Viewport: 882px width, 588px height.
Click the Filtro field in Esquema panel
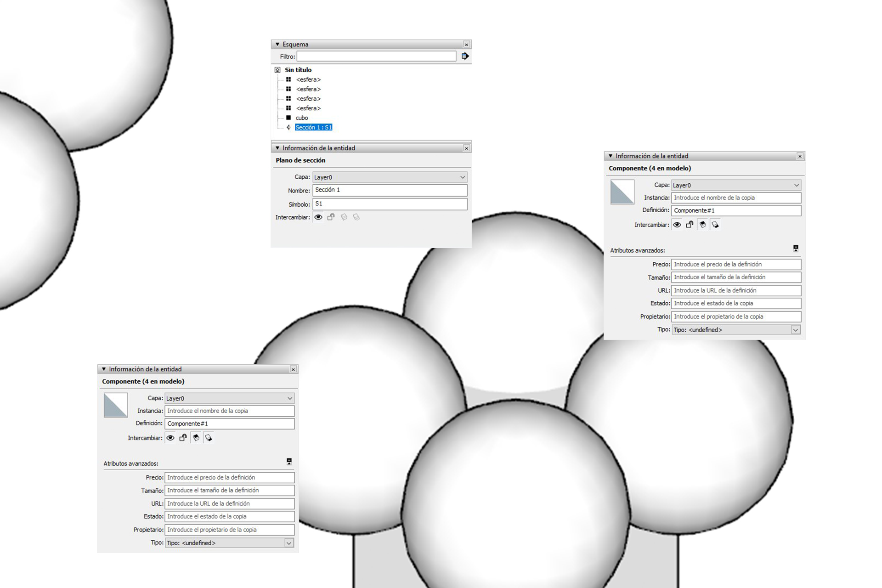click(376, 56)
